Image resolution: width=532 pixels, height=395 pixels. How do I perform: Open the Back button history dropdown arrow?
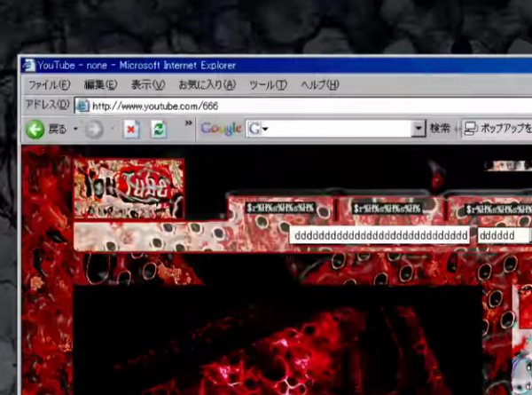(75, 129)
